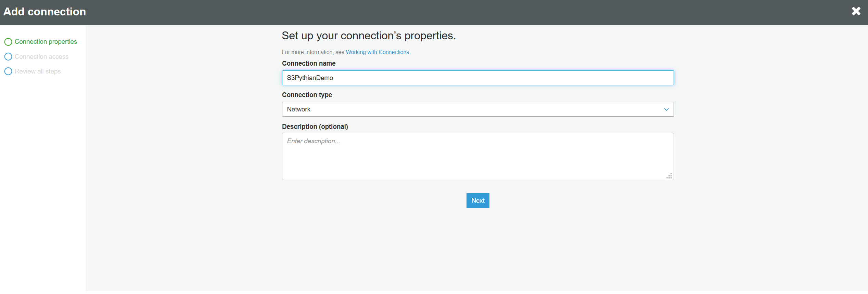
Task: Click the Review all steps circle
Action: point(8,71)
